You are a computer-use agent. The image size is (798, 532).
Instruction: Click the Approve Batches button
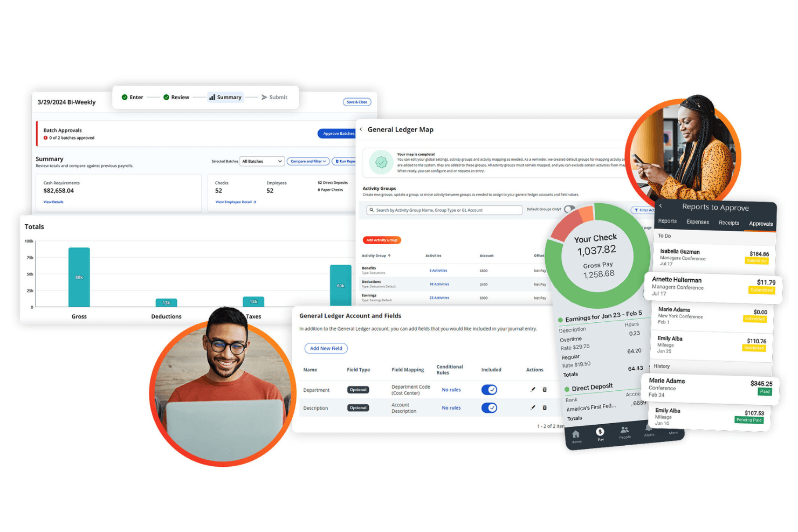[338, 133]
